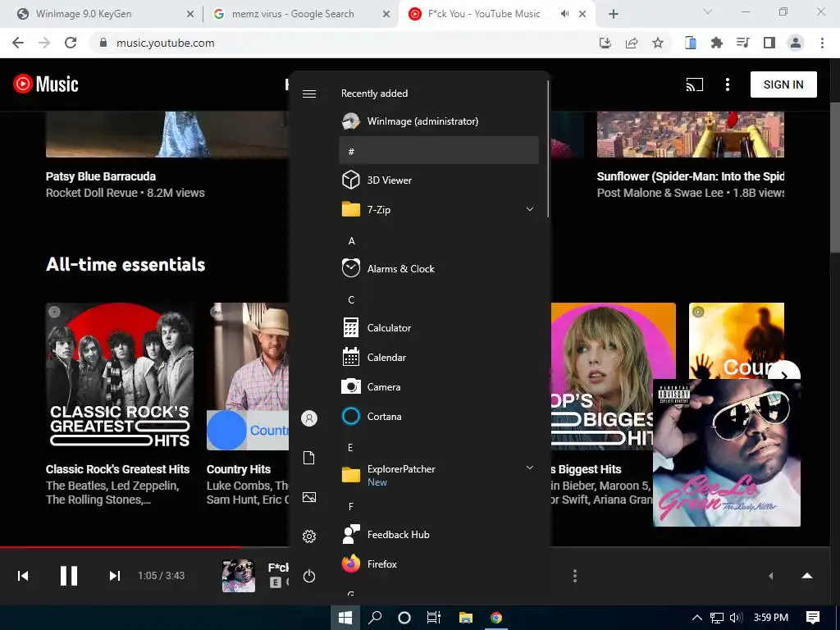Open taskbar Search magnifier
The image size is (840, 630).
coord(375,618)
